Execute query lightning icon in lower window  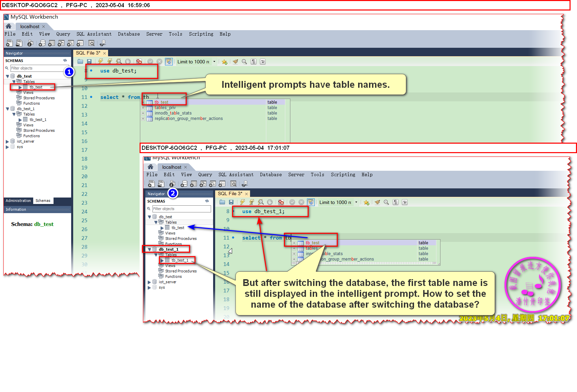tap(243, 202)
